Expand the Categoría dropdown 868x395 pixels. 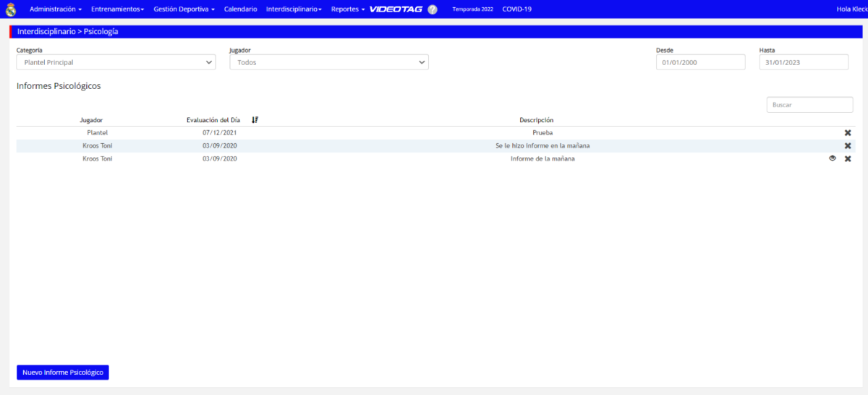(116, 62)
